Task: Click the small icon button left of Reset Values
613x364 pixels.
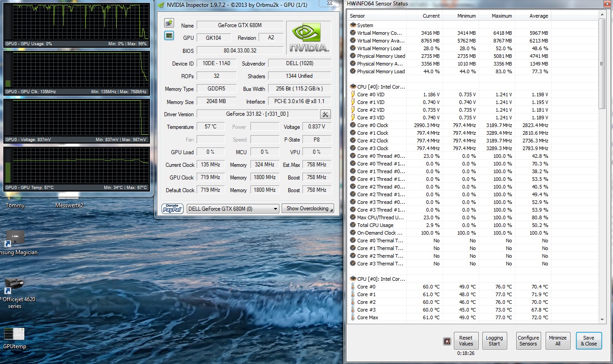Action: click(x=447, y=340)
